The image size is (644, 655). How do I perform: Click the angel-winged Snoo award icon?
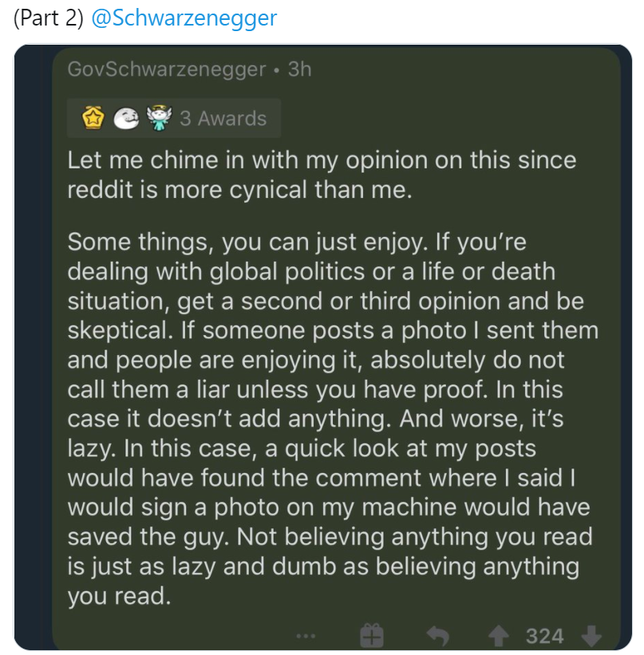(x=159, y=118)
